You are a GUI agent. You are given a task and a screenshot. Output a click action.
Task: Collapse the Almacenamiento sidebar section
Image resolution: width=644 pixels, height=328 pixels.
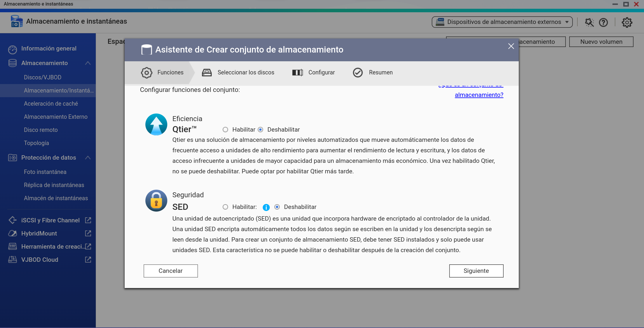88,63
